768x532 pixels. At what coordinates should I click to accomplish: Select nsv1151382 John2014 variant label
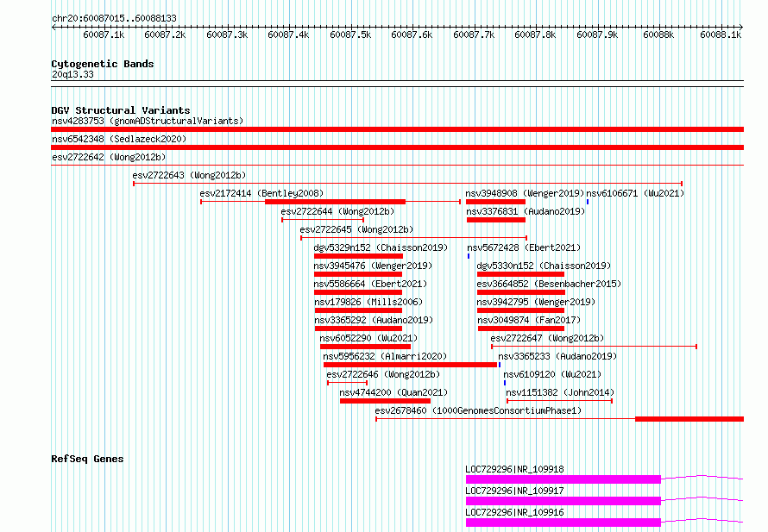point(560,392)
